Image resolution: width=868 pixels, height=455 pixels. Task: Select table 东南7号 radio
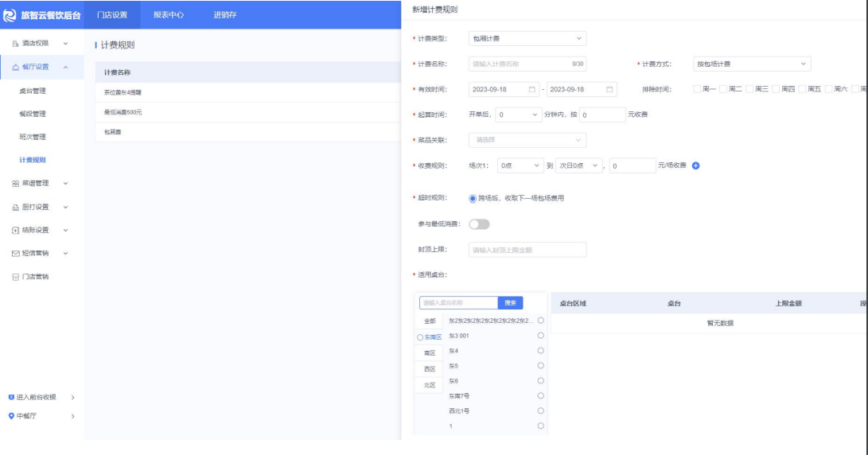click(x=541, y=396)
